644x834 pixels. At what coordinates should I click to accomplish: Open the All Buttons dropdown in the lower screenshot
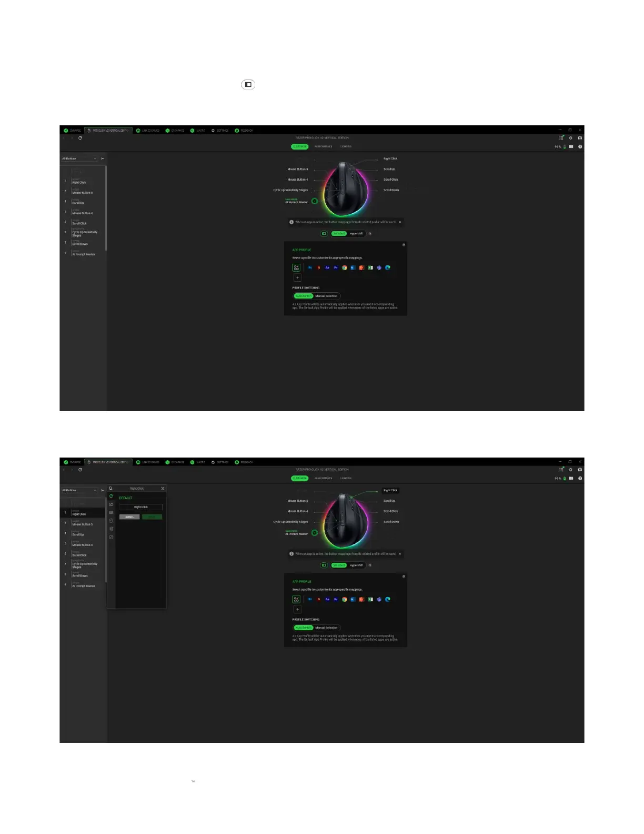point(79,490)
